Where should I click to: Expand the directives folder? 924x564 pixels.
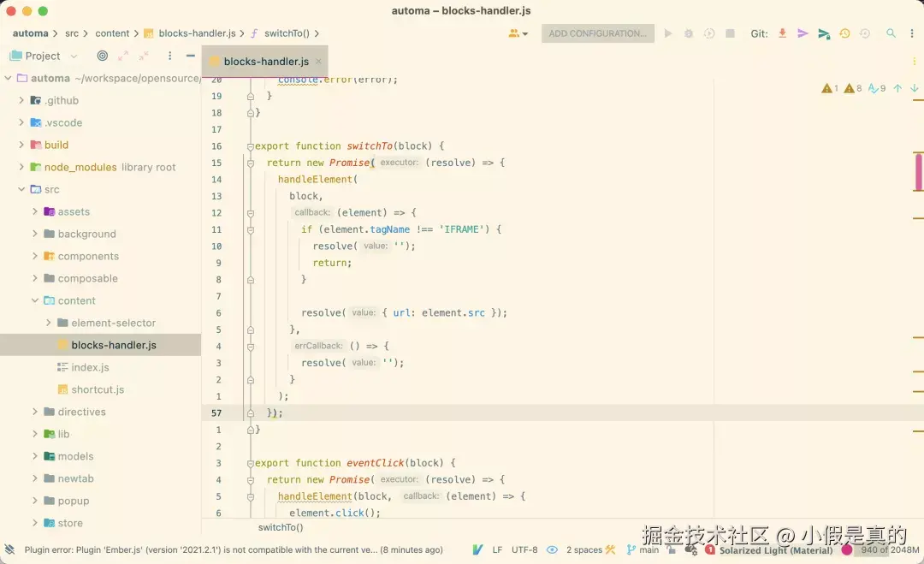[35, 412]
